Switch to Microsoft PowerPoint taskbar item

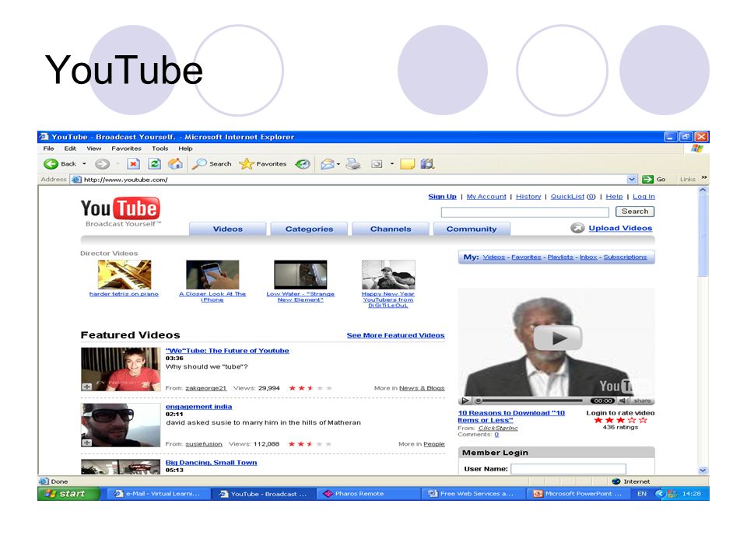[578, 494]
